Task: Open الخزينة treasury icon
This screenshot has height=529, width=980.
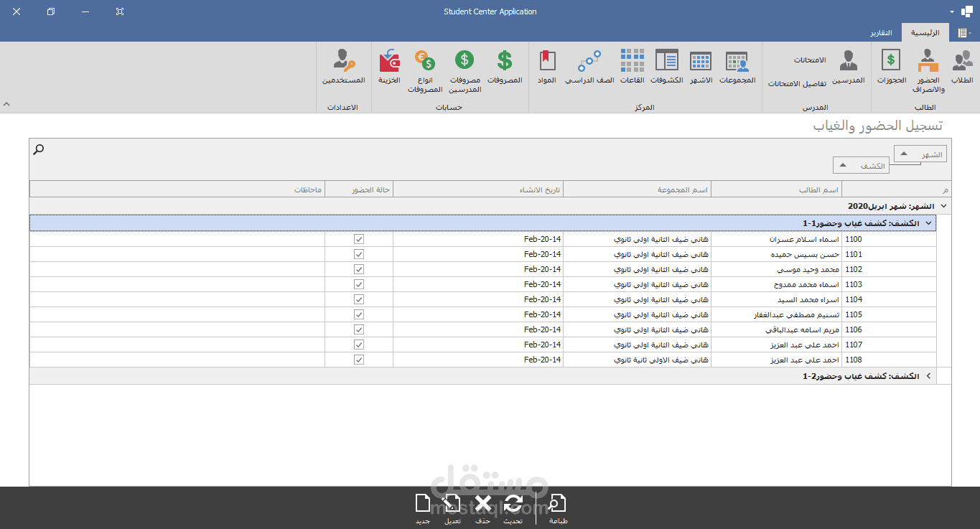Action: coord(389,67)
